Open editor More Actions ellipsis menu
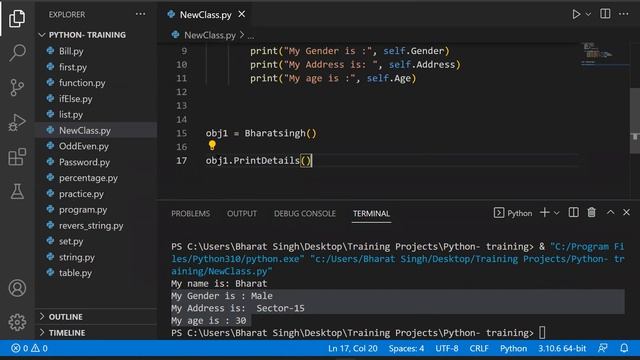This screenshot has width=640, height=360. coord(624,14)
